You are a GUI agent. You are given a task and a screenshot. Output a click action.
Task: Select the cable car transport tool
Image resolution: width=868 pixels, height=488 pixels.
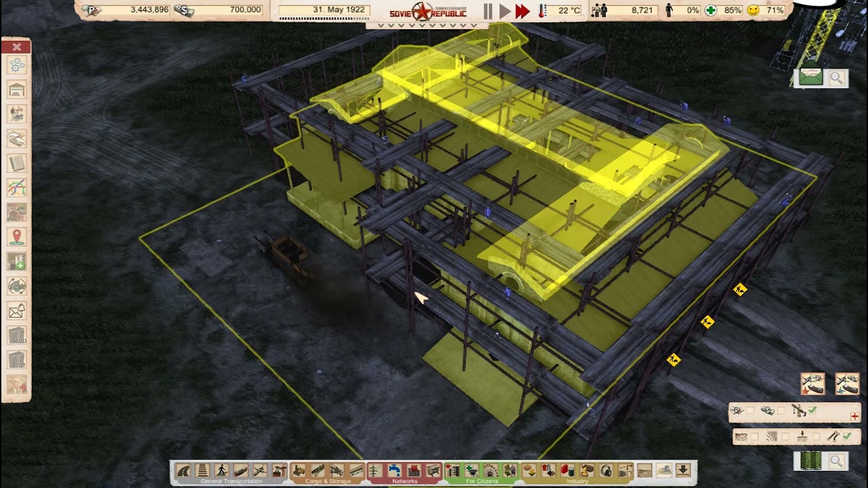click(x=279, y=470)
